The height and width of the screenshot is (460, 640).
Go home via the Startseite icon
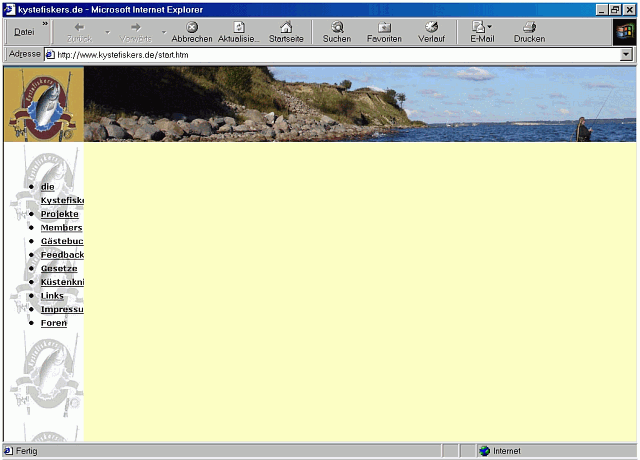(286, 32)
